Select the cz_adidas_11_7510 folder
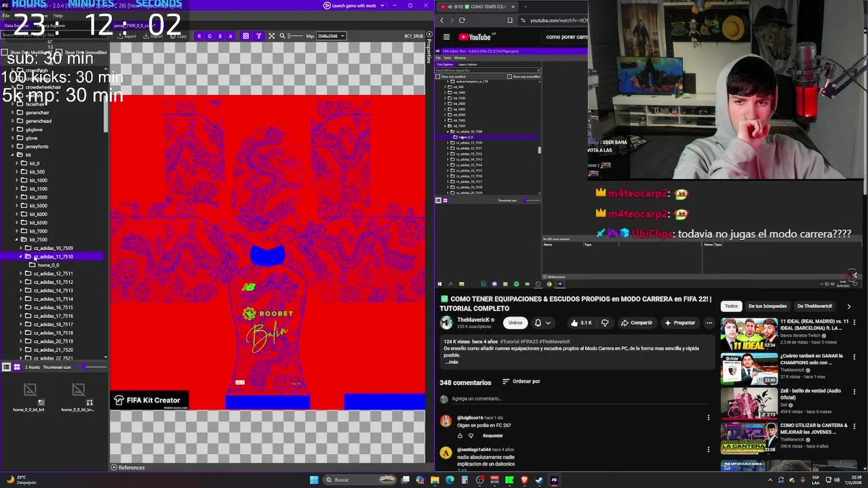Image resolution: width=868 pixels, height=488 pixels. 53,257
